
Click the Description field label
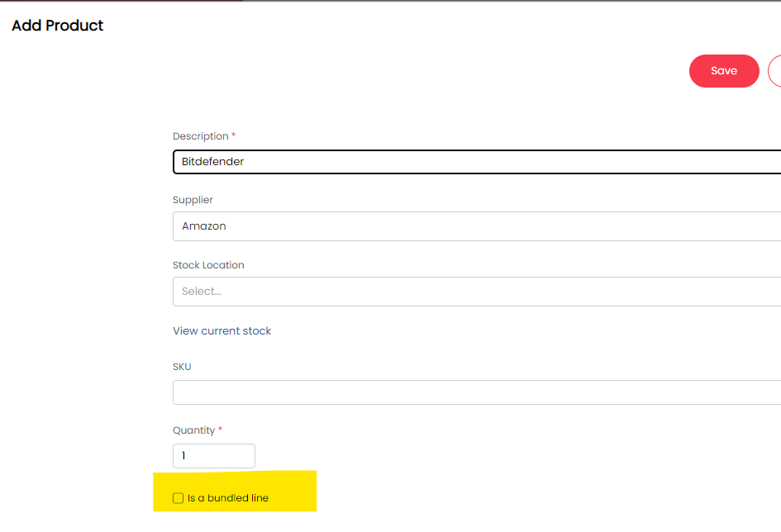(x=200, y=136)
